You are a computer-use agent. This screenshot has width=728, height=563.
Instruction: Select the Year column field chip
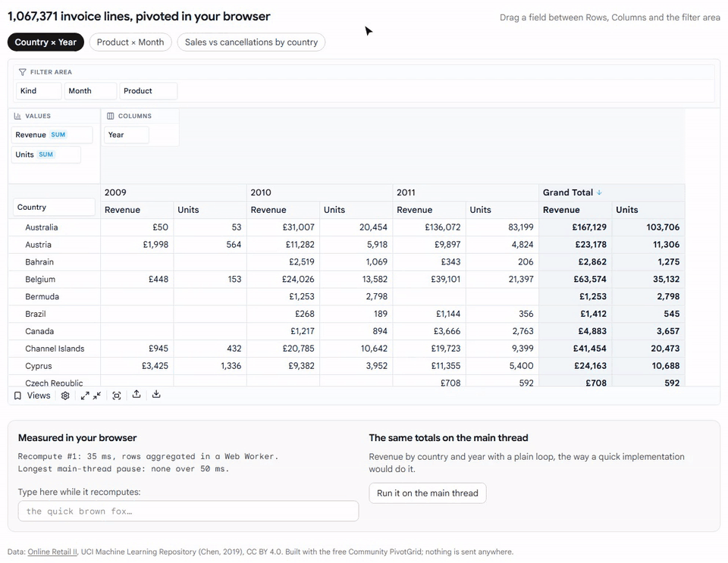(127, 135)
